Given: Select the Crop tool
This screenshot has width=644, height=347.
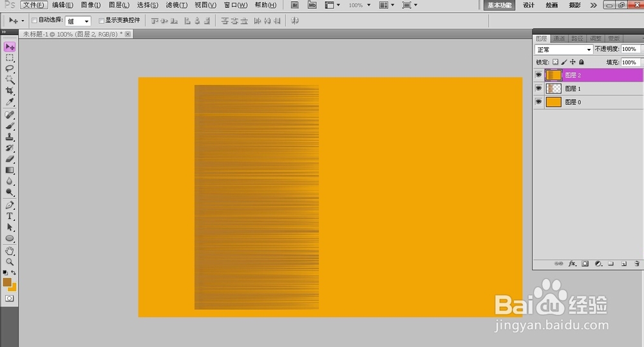Looking at the screenshot, I should (10, 91).
